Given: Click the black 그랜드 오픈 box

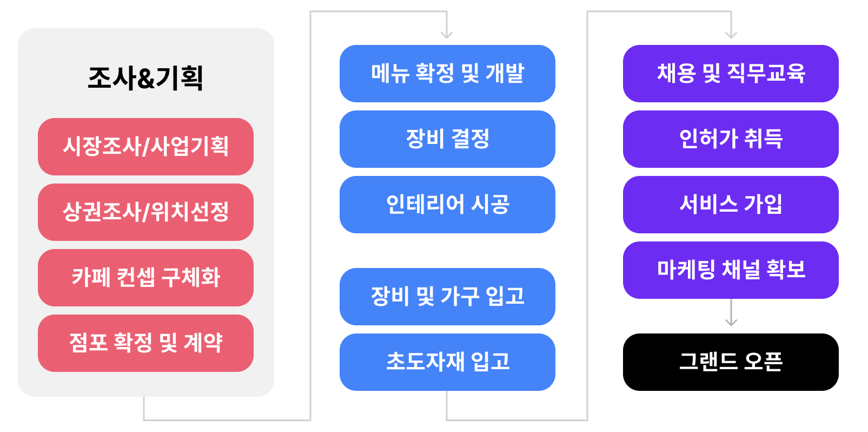Looking at the screenshot, I should [731, 362].
